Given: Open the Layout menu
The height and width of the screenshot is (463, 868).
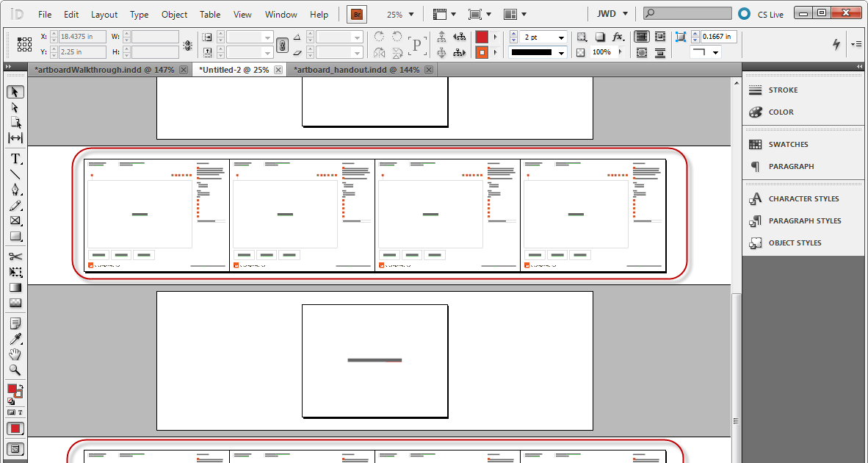Looking at the screenshot, I should pyautogui.click(x=104, y=14).
